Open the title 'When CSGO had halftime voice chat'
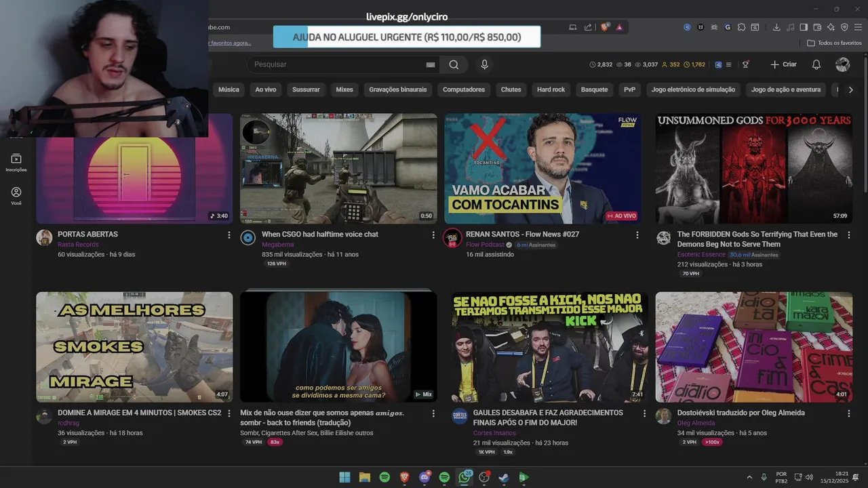Image resolution: width=868 pixels, height=488 pixels. point(320,235)
